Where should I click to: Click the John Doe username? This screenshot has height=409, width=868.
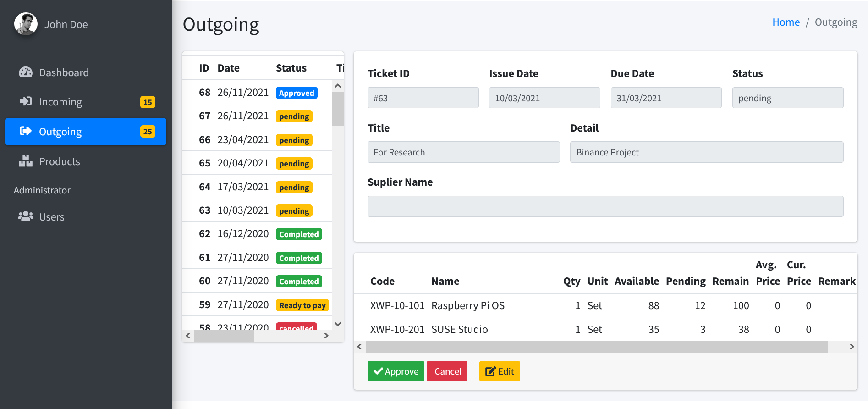(66, 24)
